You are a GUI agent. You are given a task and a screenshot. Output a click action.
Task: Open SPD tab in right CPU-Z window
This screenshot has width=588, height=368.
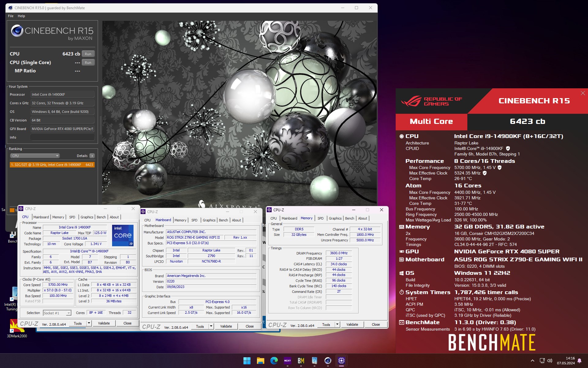(x=321, y=218)
